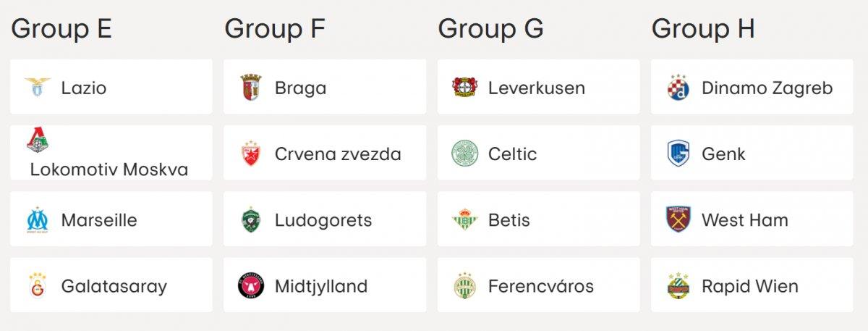Click the West Ham crest icon
The height and width of the screenshot is (331, 868).
pos(678,219)
